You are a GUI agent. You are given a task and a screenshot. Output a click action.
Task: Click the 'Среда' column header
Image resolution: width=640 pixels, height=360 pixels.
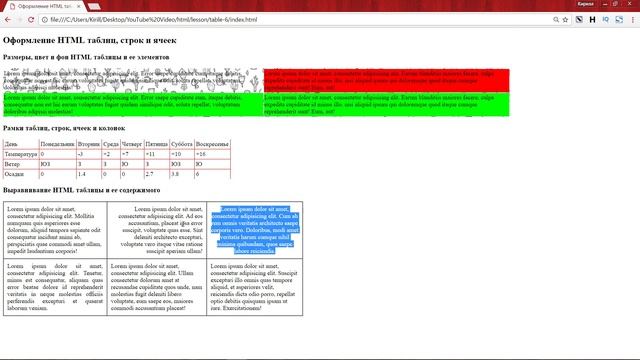(x=111, y=144)
